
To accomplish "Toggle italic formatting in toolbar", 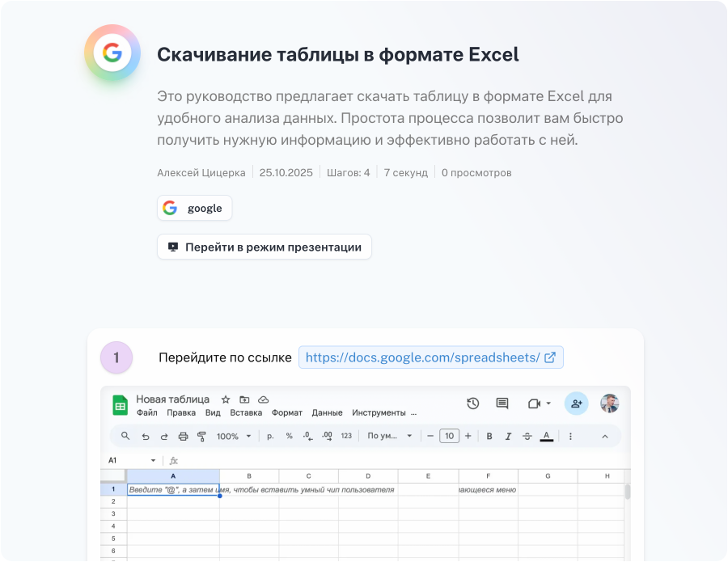I will tap(508, 436).
